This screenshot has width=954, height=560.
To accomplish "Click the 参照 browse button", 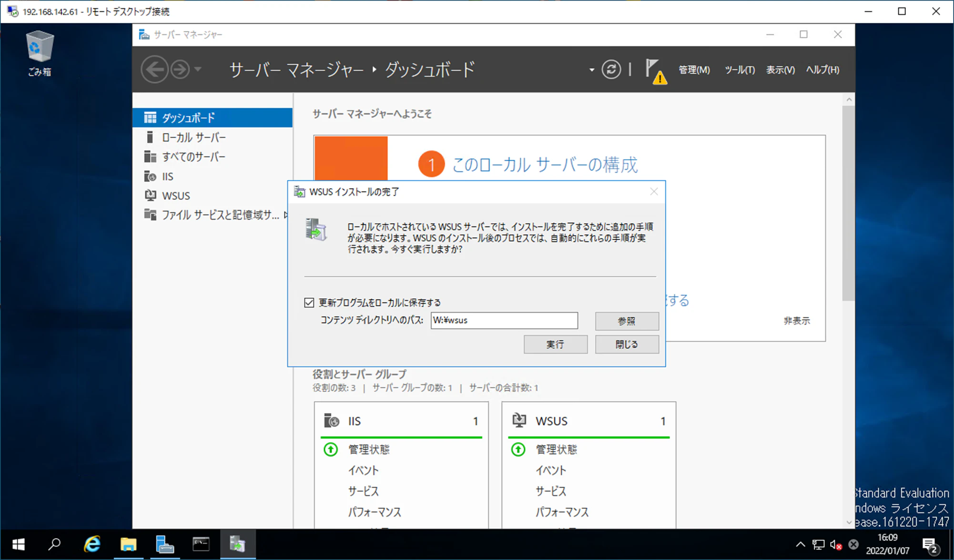I will (627, 321).
